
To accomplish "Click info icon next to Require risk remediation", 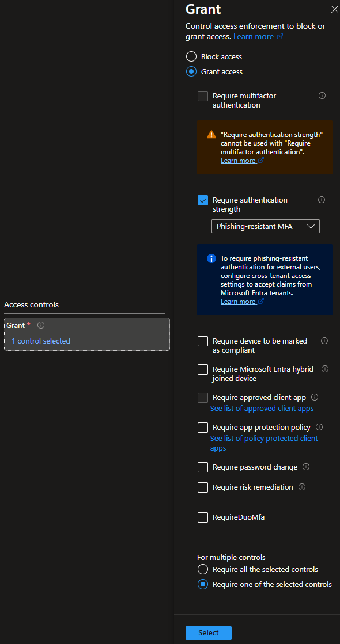I will 302,487.
